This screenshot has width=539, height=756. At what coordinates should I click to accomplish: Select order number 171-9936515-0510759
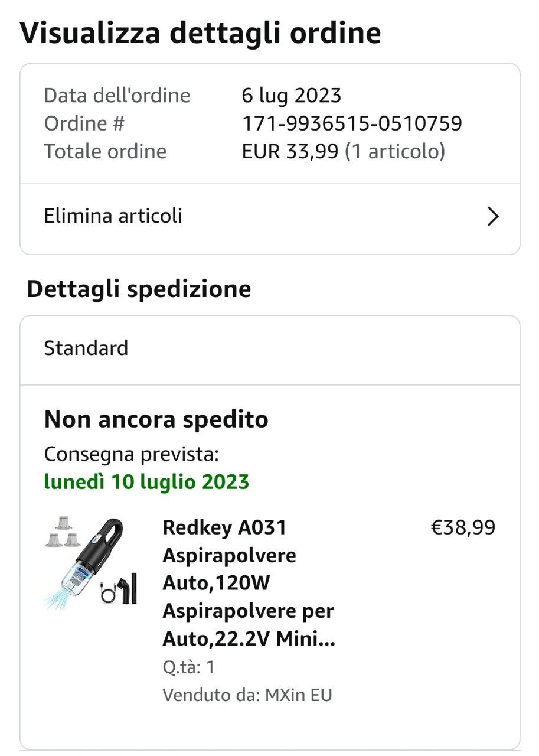pyautogui.click(x=352, y=123)
